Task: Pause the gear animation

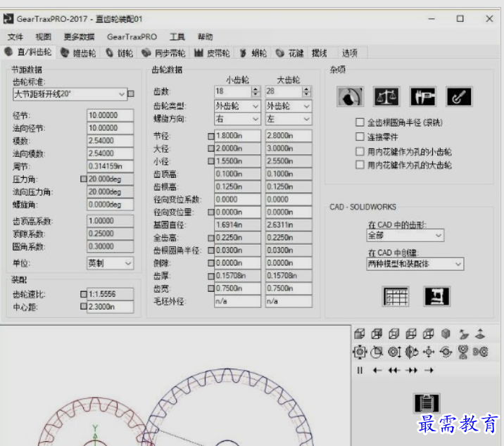Action: (360, 371)
